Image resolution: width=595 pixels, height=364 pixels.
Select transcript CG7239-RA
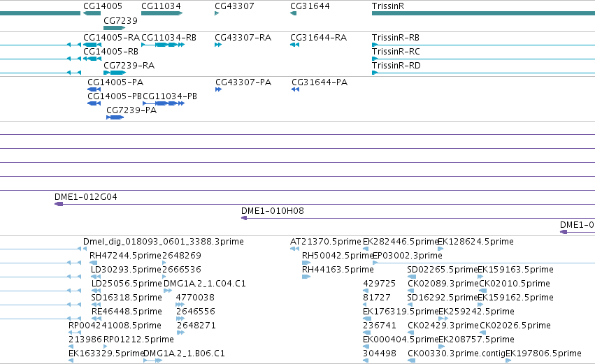(x=129, y=66)
